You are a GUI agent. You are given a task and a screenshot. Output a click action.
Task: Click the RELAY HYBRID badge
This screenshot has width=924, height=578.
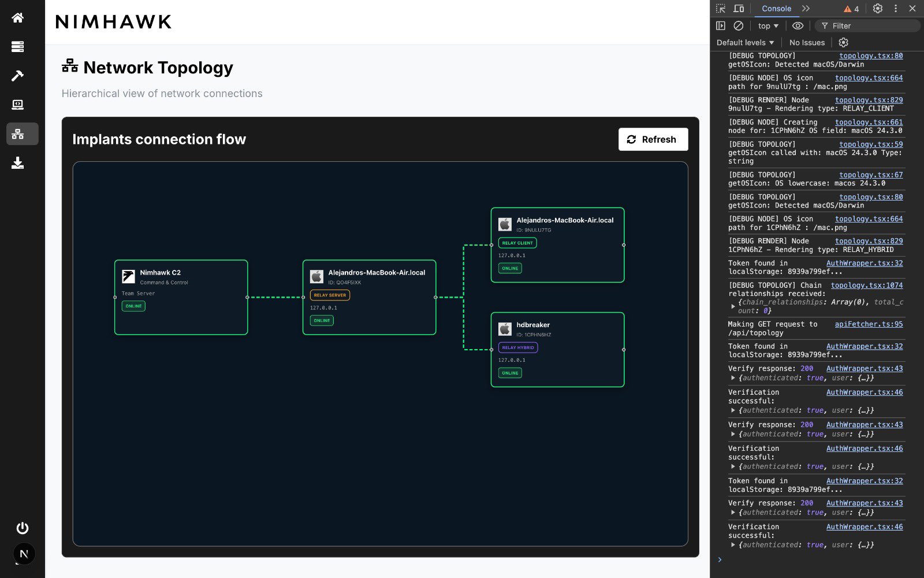pos(518,347)
